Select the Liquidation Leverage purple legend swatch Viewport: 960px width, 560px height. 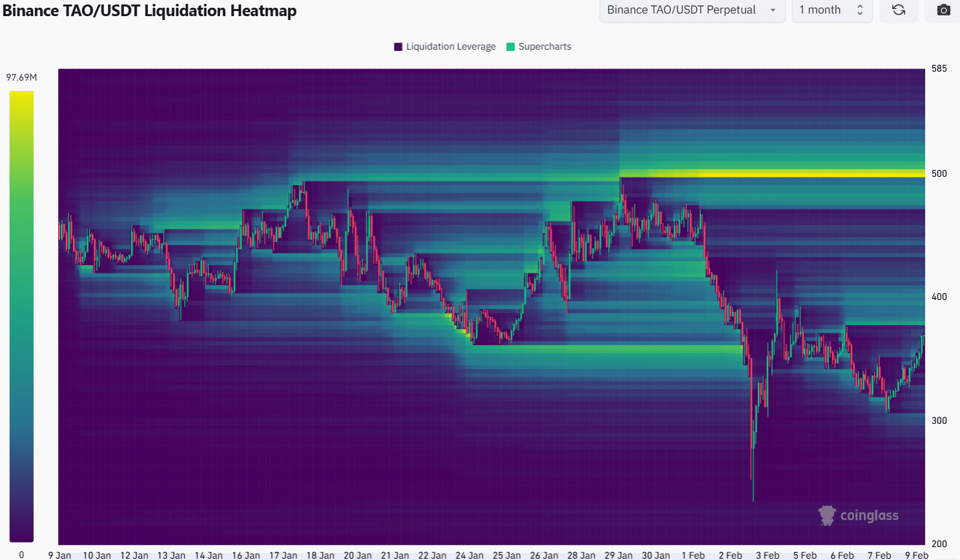click(x=398, y=46)
